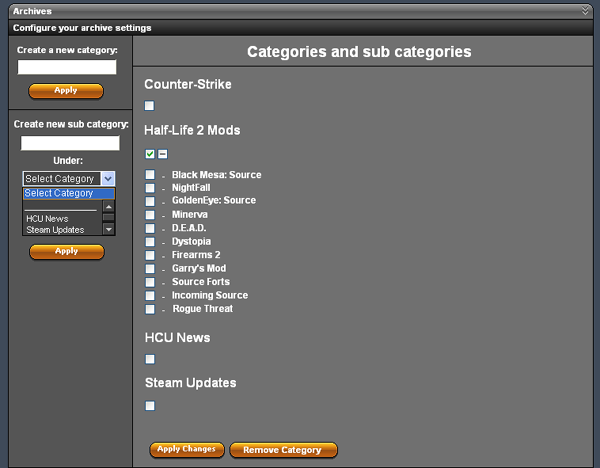Click the Steam Updates category heading
The height and width of the screenshot is (468, 600).
191,383
